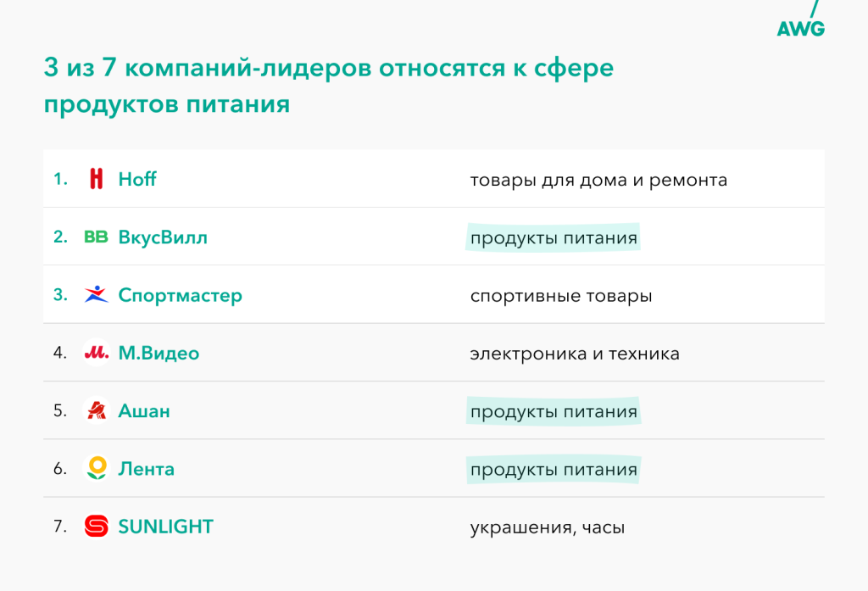Click the red Hoff logo icon
This screenshot has height=591, width=868.
point(97,179)
